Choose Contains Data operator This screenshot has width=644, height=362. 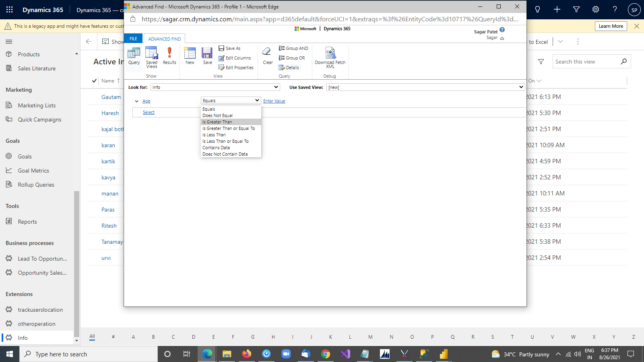(x=231, y=148)
